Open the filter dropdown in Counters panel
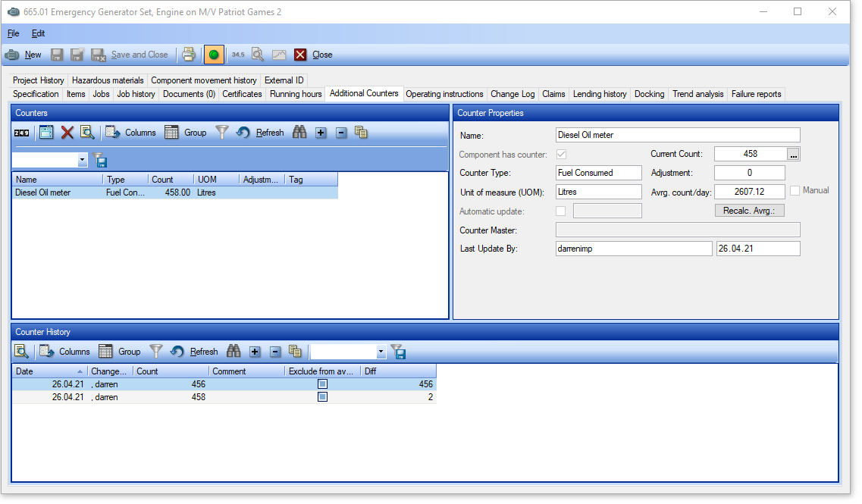 83,161
